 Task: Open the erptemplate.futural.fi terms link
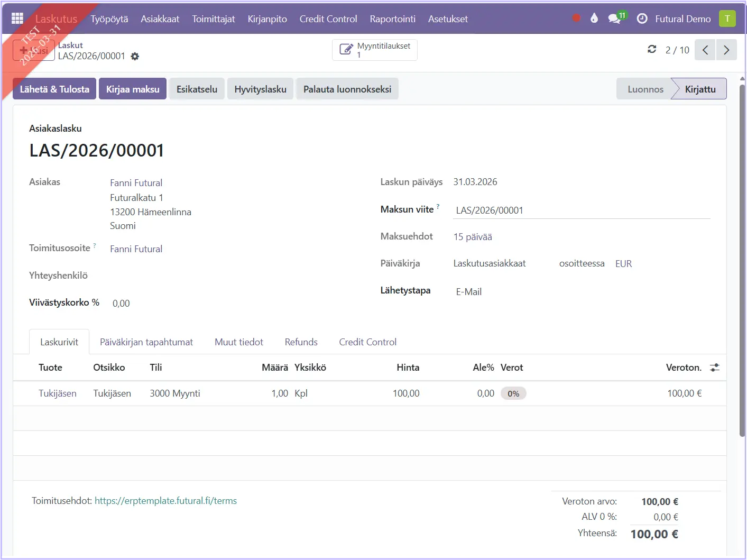165,501
